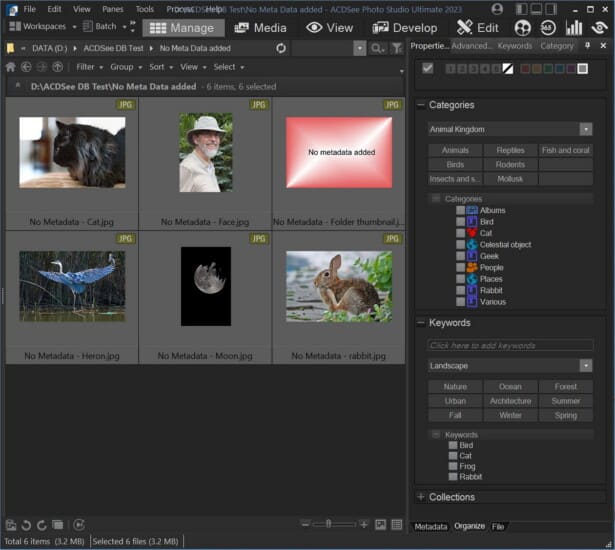Open the statistics bar chart icon

(x=574, y=28)
